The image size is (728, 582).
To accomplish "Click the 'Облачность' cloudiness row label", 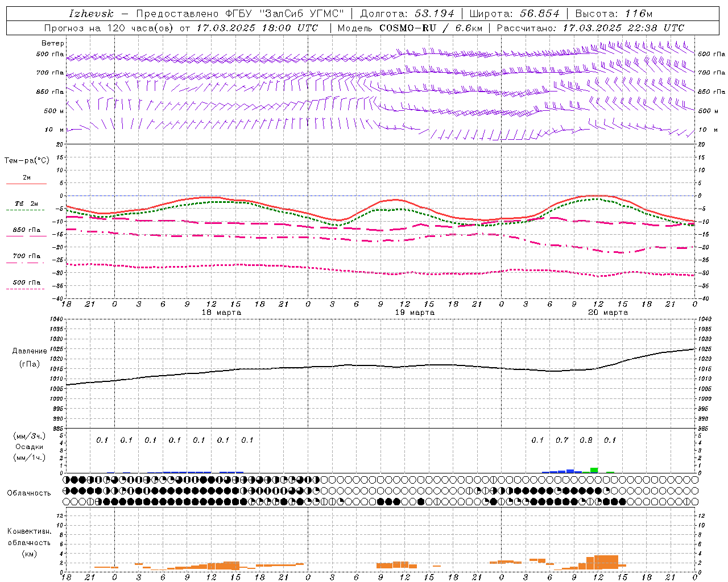I will (x=29, y=493).
